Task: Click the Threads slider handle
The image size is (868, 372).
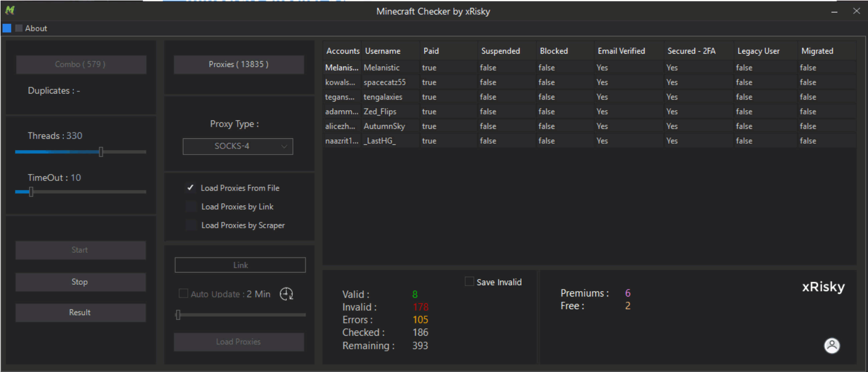Action: [x=101, y=152]
